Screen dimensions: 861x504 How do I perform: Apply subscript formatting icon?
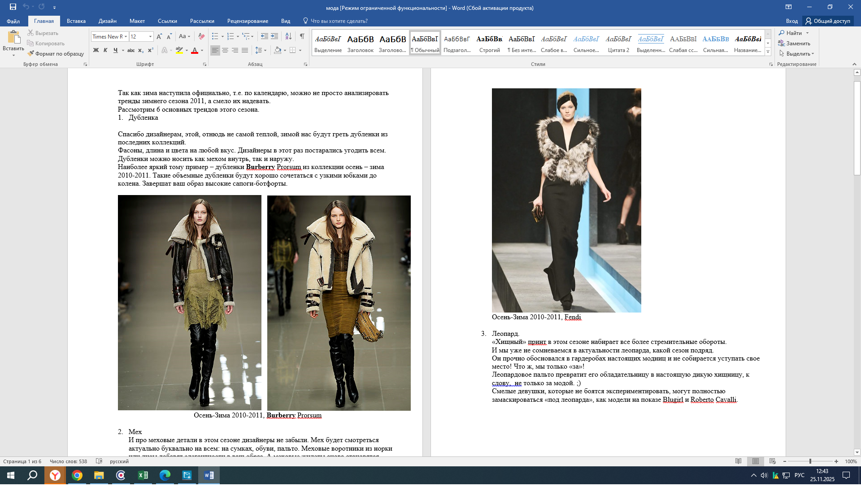coord(141,50)
